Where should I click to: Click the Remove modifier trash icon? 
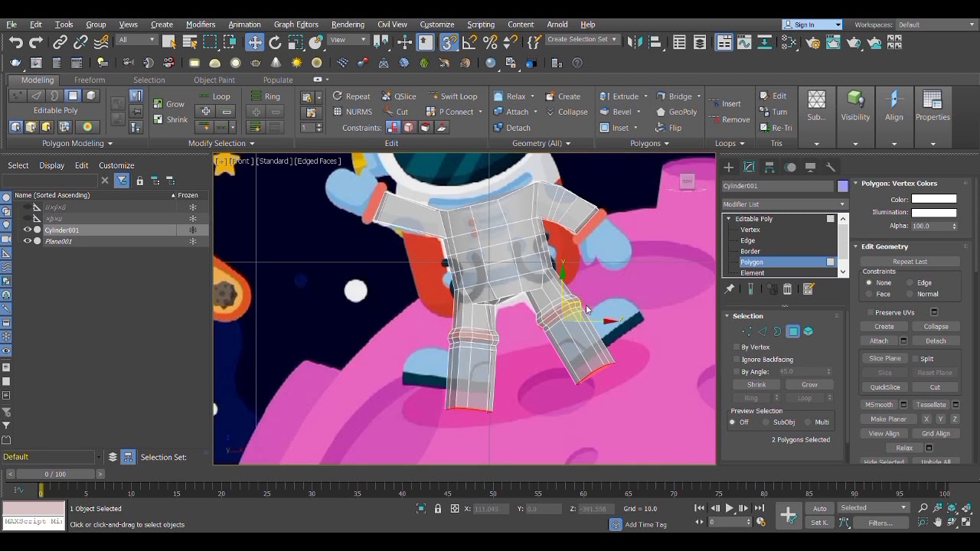coord(787,289)
